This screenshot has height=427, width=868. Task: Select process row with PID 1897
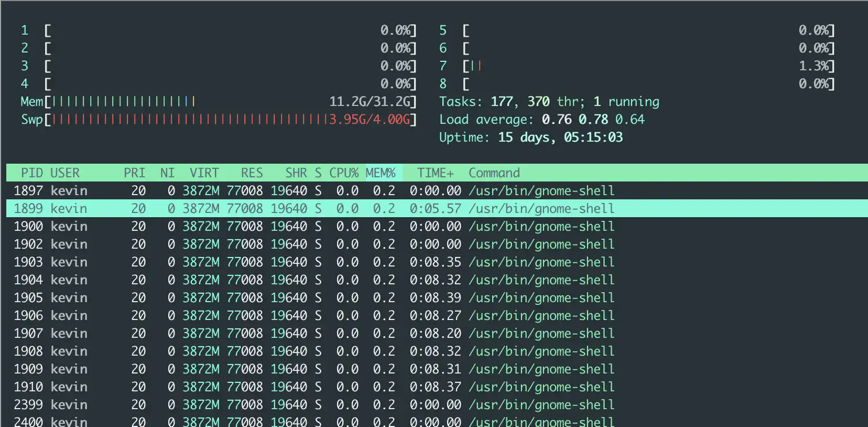(437, 191)
